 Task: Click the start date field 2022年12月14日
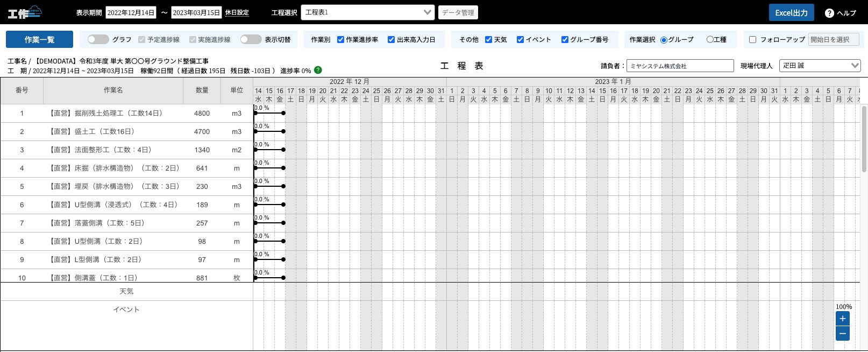131,12
